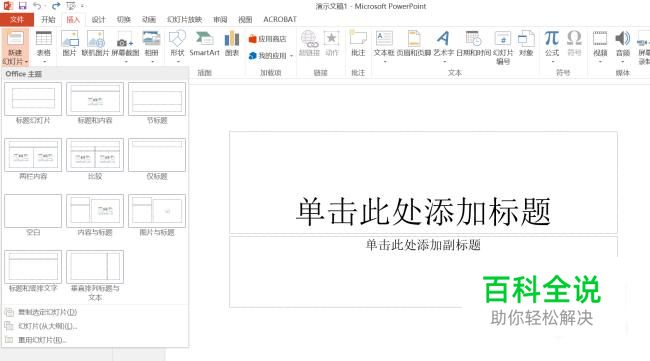This screenshot has height=361, width=650.
Task: Switch to the 开始 (Home) tab
Action: click(x=48, y=19)
